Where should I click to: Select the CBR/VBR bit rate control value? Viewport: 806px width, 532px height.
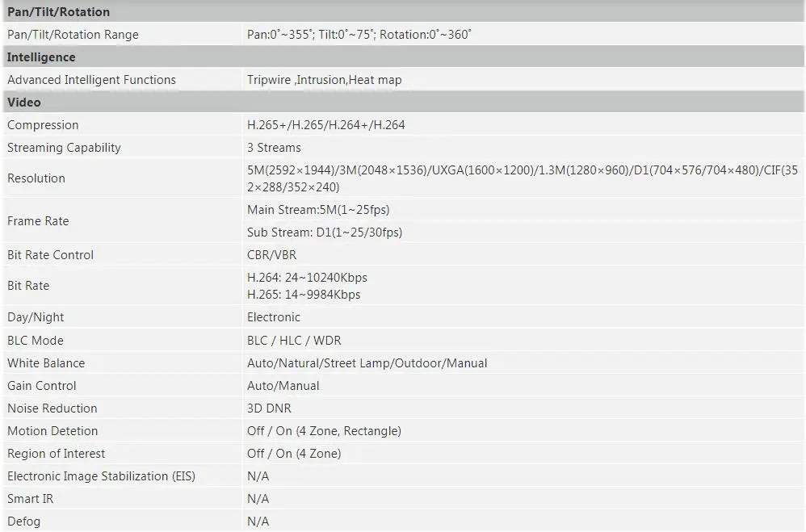click(x=272, y=255)
